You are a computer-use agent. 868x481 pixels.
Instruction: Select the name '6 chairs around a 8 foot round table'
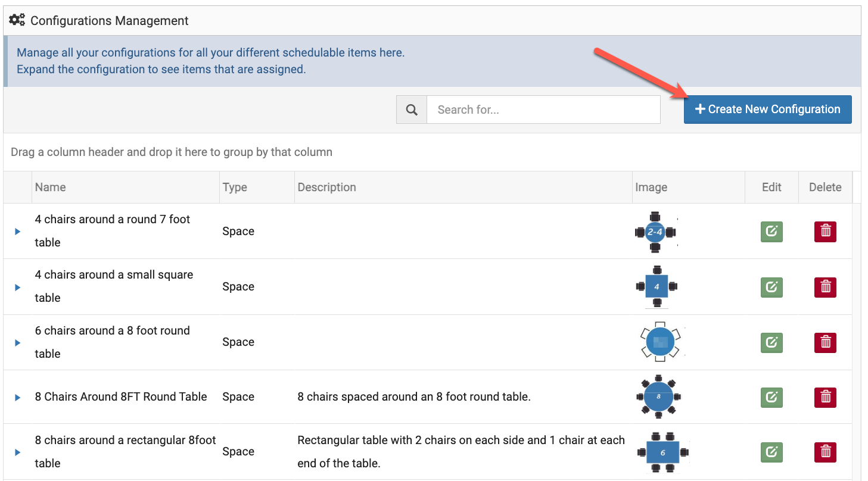click(x=112, y=342)
